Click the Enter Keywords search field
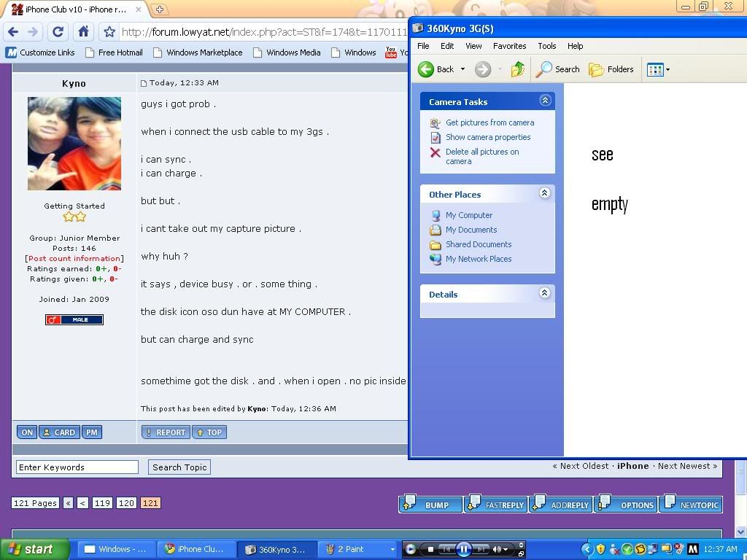 [77, 467]
